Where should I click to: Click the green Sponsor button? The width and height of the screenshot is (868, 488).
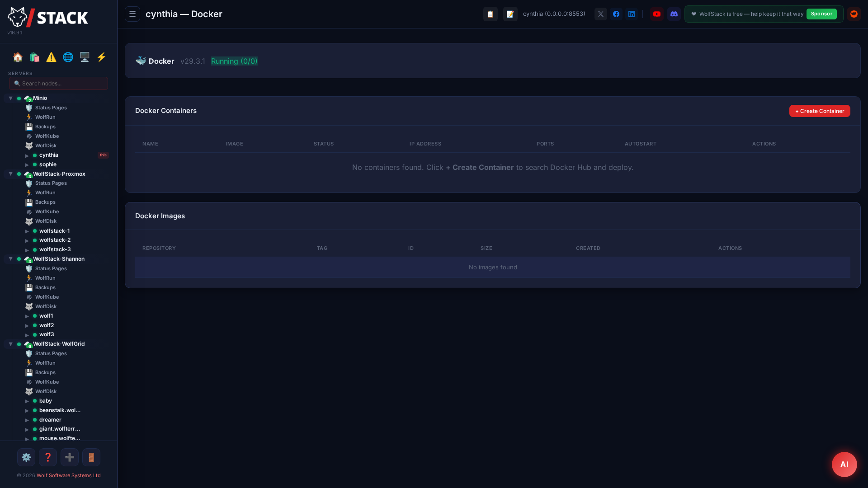pos(821,14)
